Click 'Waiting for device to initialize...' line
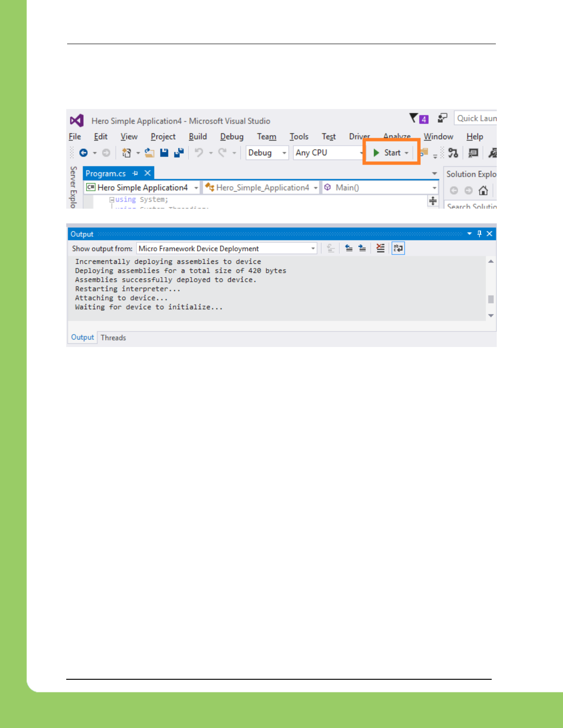Screen dimensions: 563x728 pyautogui.click(x=149, y=307)
